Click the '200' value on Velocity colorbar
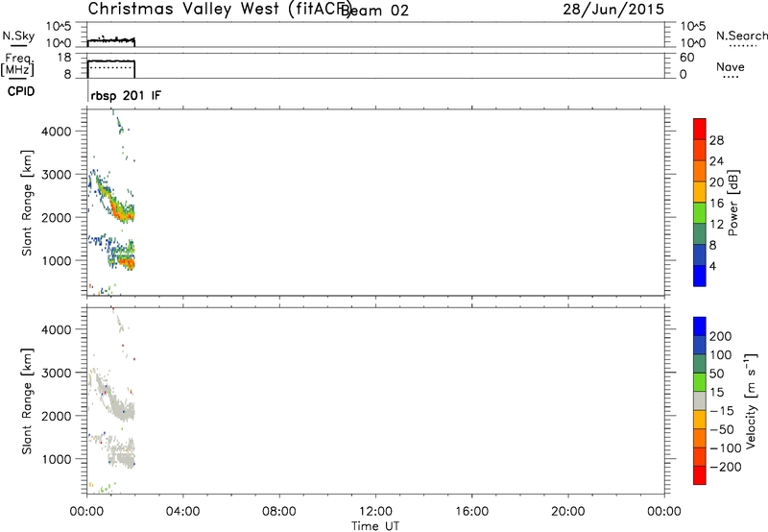 tap(721, 336)
